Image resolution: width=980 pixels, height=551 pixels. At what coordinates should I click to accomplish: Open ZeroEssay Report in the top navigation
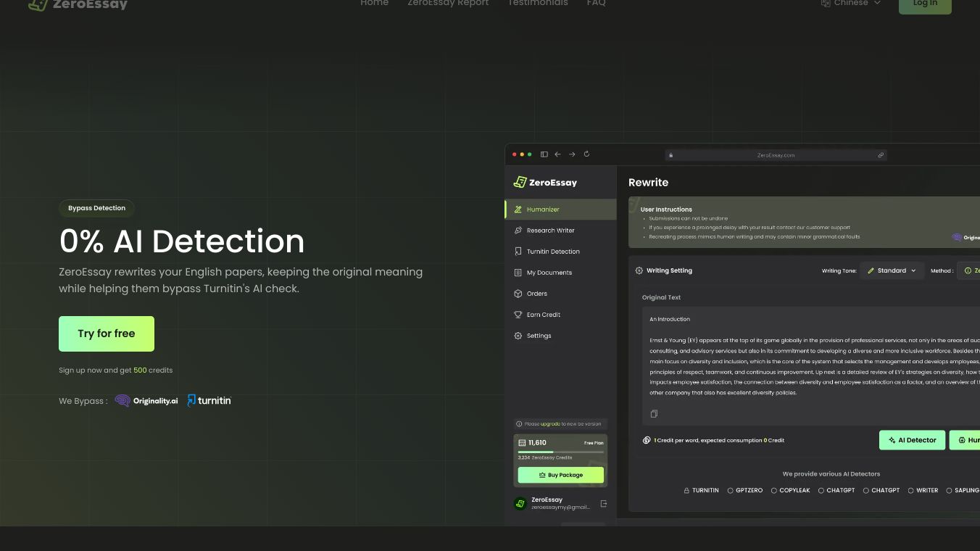coord(448,4)
